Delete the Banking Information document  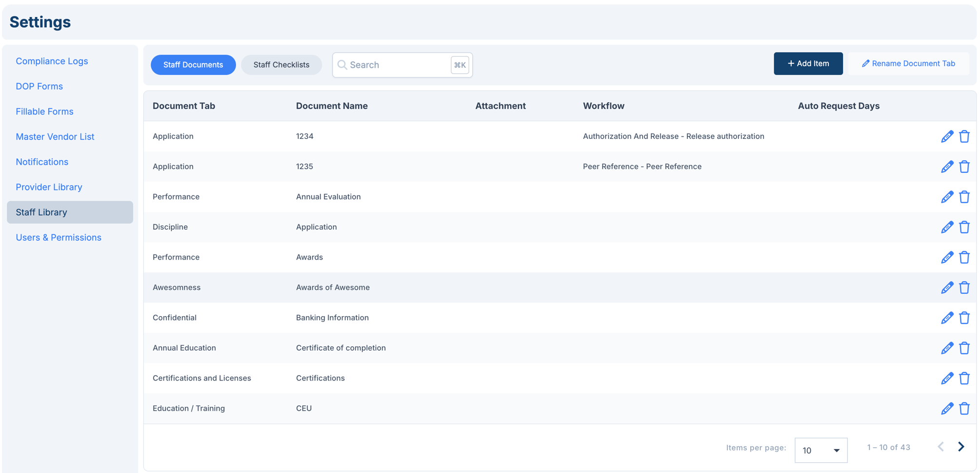pos(964,318)
